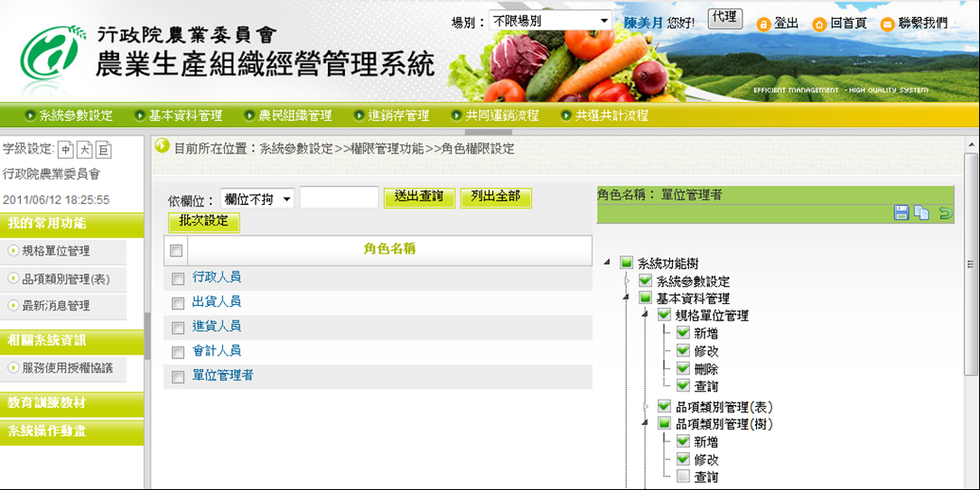Check the box for 進貨人員 row
Screen dimensions: 980x490
[x=178, y=328]
